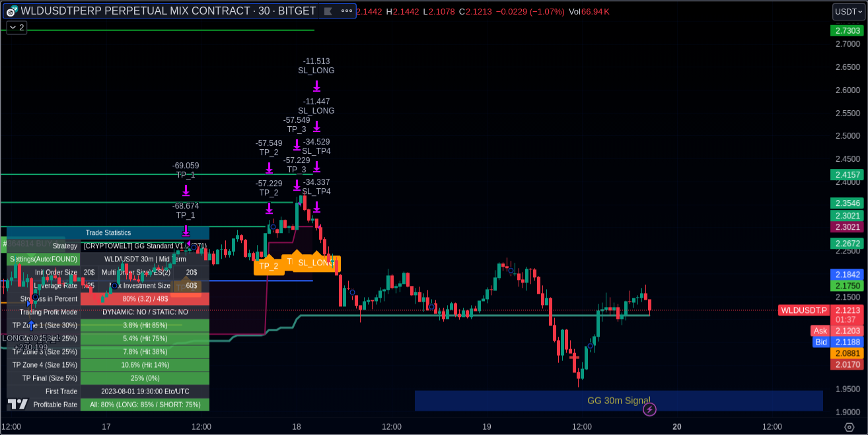
Task: Click the WLD coin symbol logo
Action: tap(11, 11)
